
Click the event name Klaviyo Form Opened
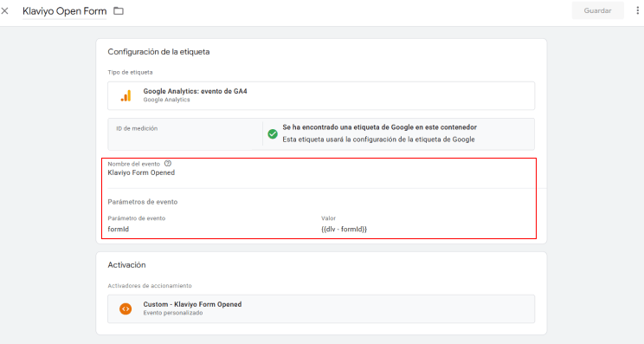(x=141, y=172)
